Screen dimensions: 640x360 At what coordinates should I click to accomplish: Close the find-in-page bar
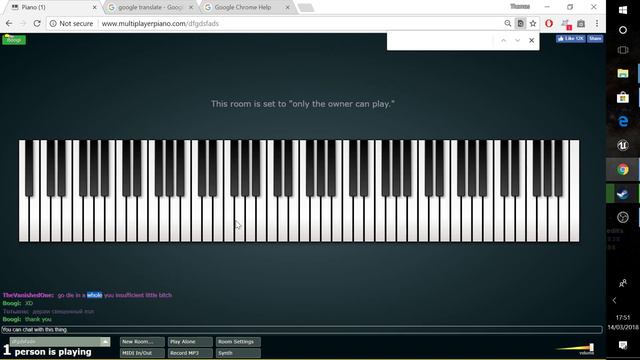tap(531, 40)
